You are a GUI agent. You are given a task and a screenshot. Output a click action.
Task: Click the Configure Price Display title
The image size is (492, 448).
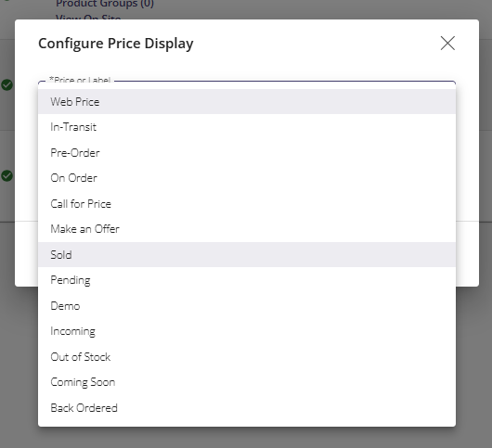tap(116, 44)
